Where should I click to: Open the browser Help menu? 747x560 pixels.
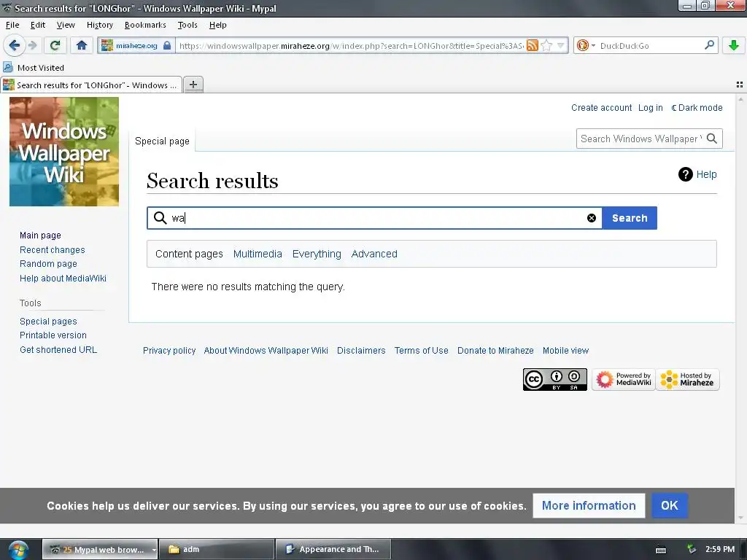tap(217, 25)
